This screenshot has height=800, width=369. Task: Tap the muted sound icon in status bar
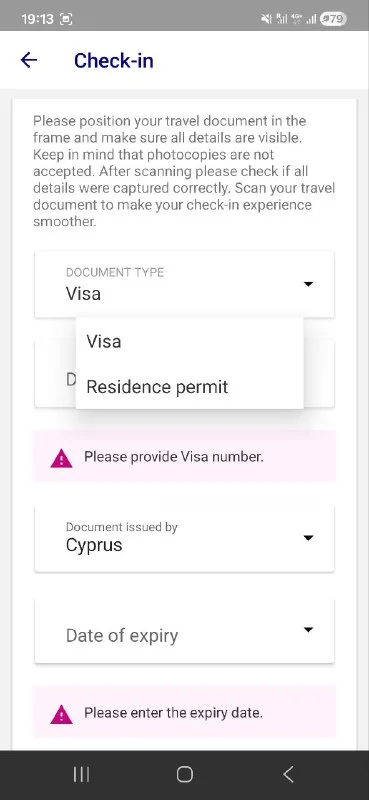point(266,19)
